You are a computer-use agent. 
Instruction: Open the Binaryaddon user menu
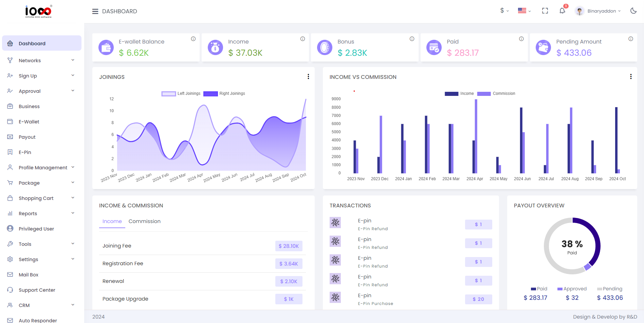coord(604,11)
